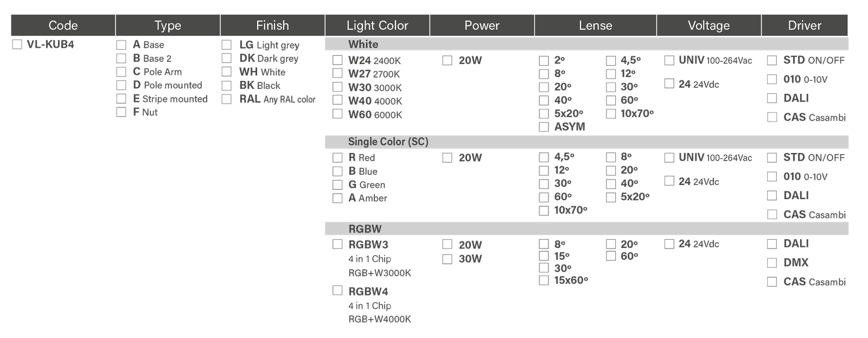Tick the 15x60° lens checkbox
Image resolution: width=868 pixels, height=338 pixels.
click(x=544, y=280)
